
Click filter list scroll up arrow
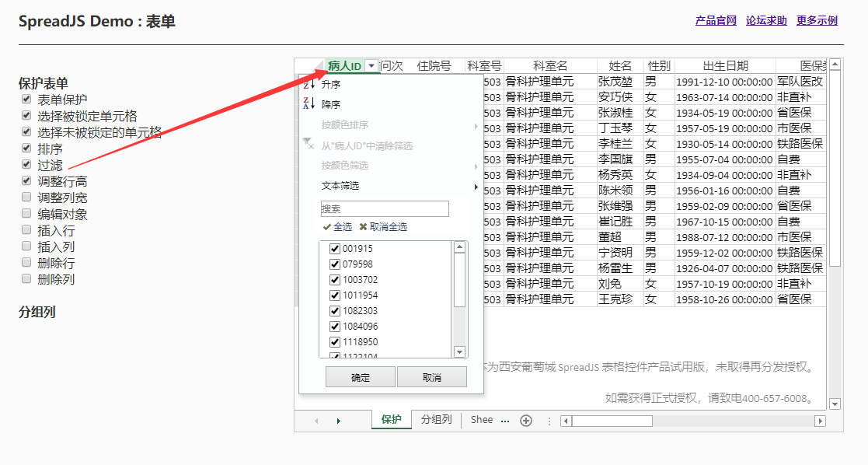coord(459,247)
